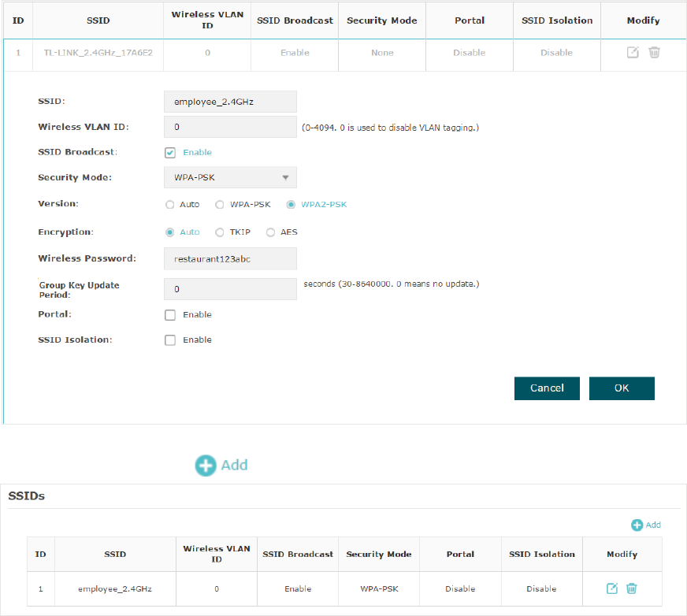Click the edit icon for TL-LINK_2.4GHz_17A6E2 row
This screenshot has width=687, height=616.
tap(633, 53)
